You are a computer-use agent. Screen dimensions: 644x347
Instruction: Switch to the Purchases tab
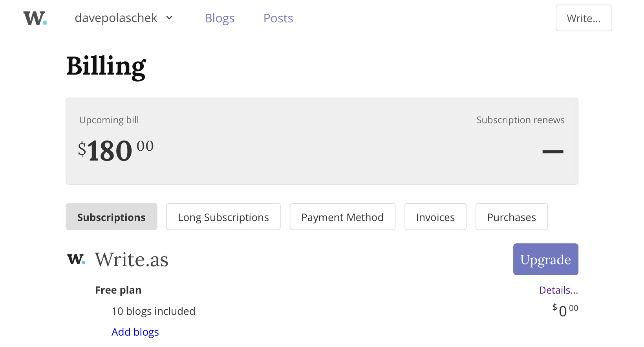pos(512,217)
